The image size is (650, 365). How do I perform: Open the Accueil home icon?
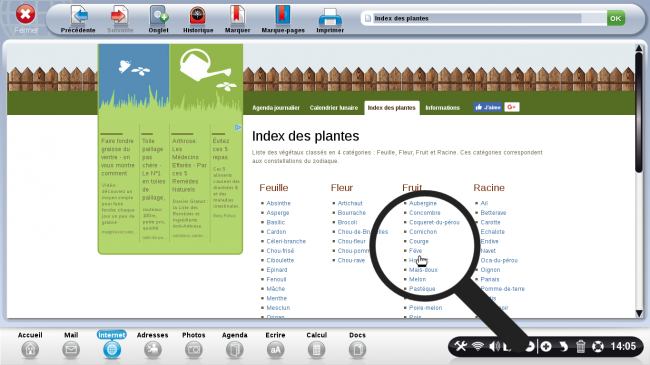[x=30, y=350]
